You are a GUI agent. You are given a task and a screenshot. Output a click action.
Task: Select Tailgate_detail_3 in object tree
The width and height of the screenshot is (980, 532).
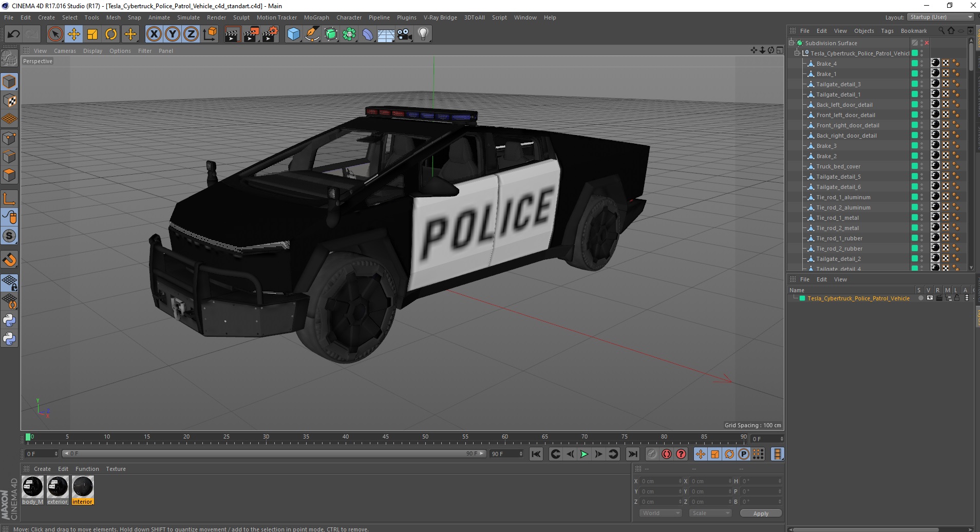pyautogui.click(x=838, y=84)
